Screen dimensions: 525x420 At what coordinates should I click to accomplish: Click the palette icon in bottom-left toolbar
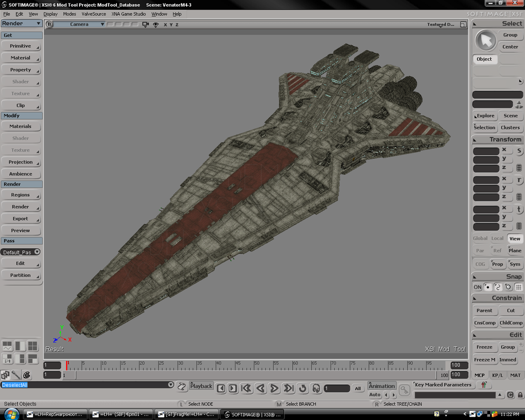point(27,375)
